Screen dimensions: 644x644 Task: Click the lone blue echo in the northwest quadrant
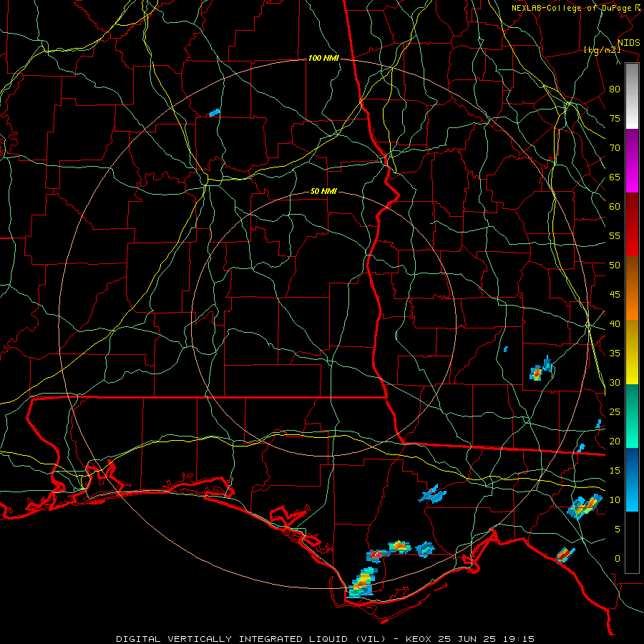tap(215, 112)
